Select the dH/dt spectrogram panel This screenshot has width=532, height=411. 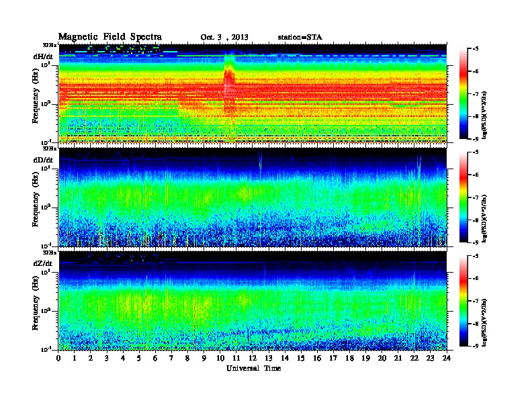(253, 94)
